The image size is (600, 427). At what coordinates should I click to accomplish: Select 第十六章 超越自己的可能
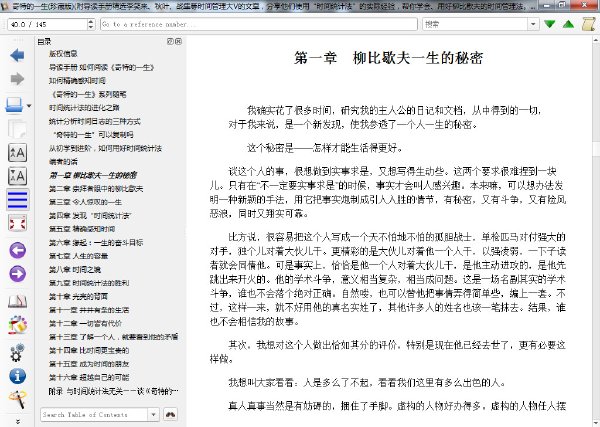pos(89,377)
